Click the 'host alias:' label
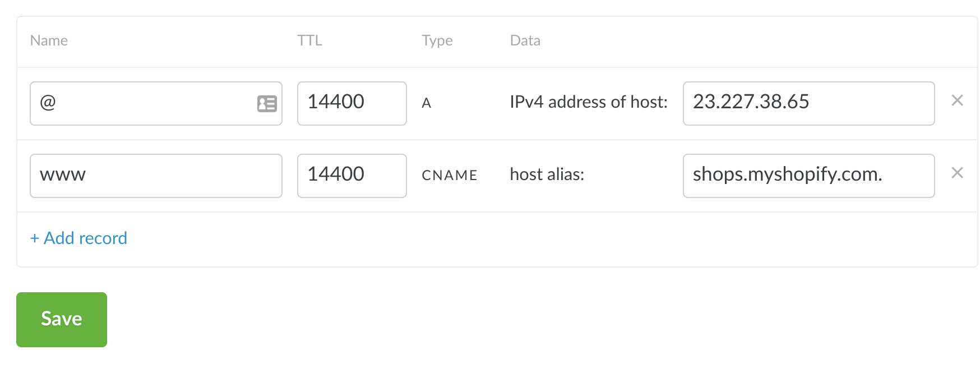Viewport: 980px width, 368px height. point(547,174)
